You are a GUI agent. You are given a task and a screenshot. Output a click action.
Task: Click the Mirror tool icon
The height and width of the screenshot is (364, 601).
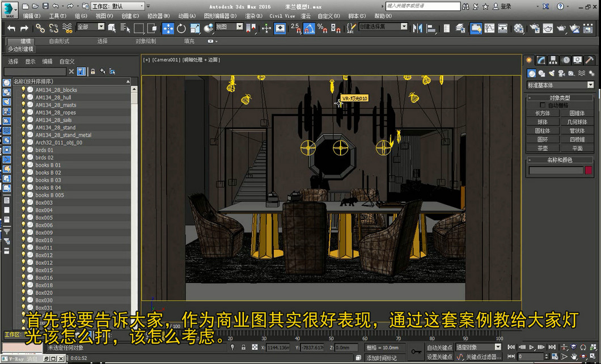click(418, 28)
